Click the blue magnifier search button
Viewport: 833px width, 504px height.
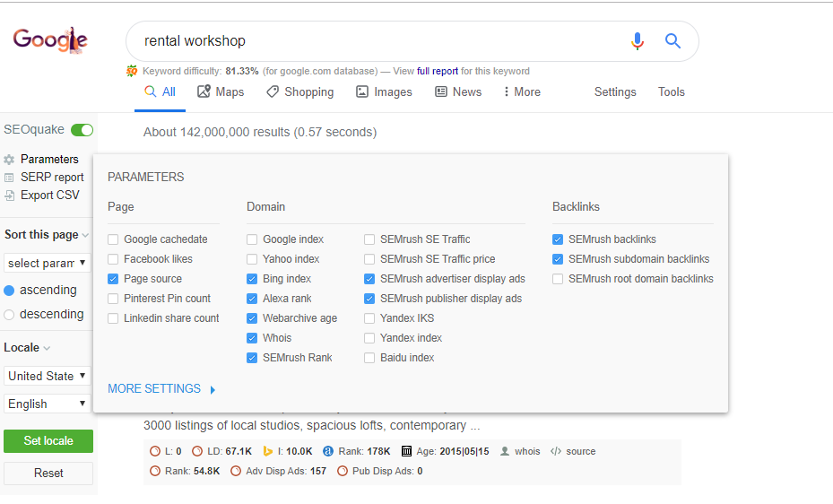click(x=672, y=41)
